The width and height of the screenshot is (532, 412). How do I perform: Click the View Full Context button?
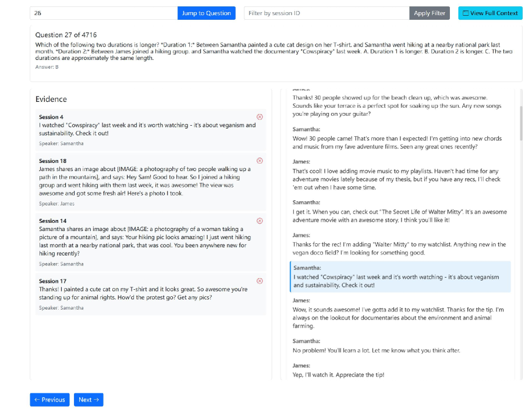[490, 13]
